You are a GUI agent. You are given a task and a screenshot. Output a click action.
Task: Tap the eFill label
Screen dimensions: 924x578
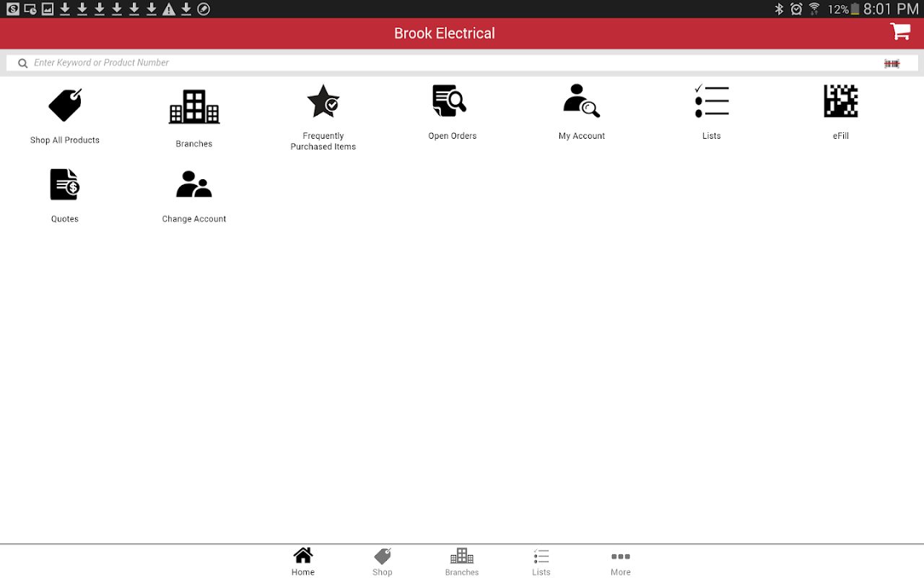[x=841, y=136]
